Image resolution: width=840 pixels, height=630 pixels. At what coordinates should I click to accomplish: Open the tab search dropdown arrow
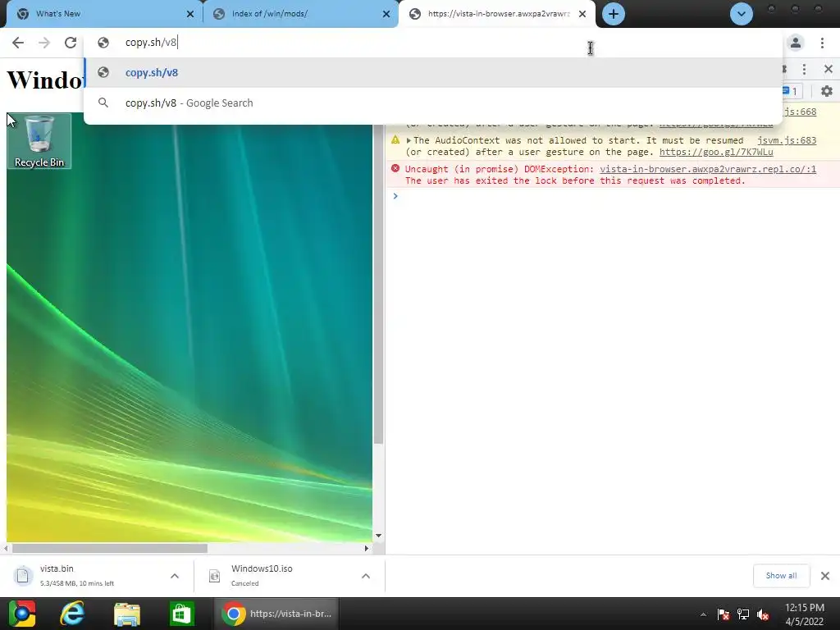click(742, 14)
